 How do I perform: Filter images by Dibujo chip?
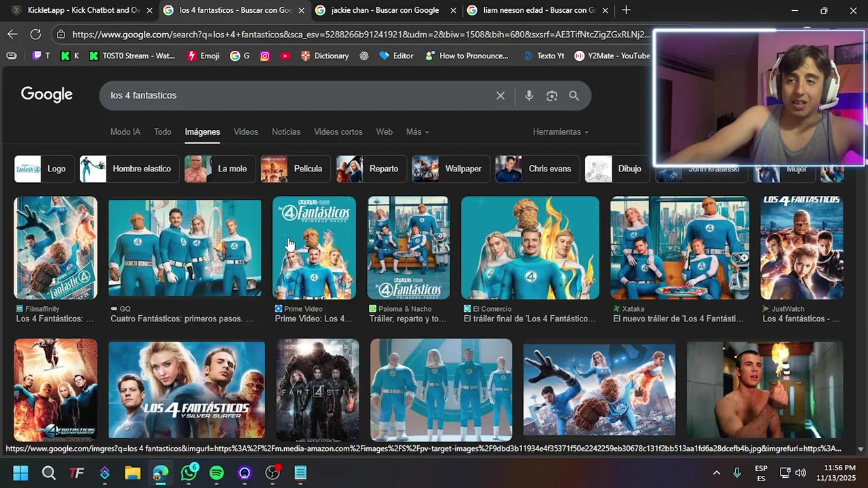point(617,169)
